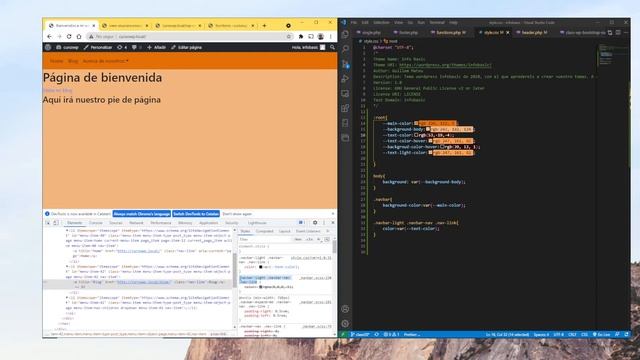Open DevTools Network tab
This screenshot has height=360, width=640.
136,223
